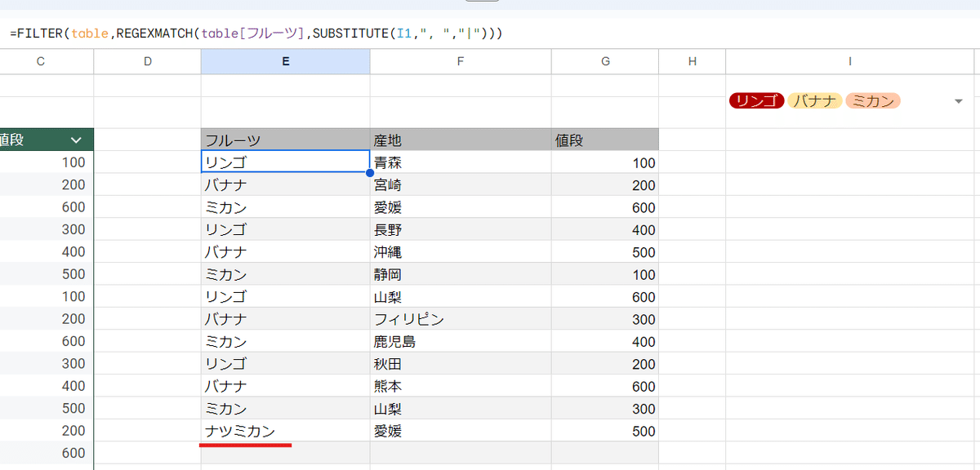This screenshot has height=470, width=980.
Task: Select column H header
Action: pyautogui.click(x=693, y=61)
